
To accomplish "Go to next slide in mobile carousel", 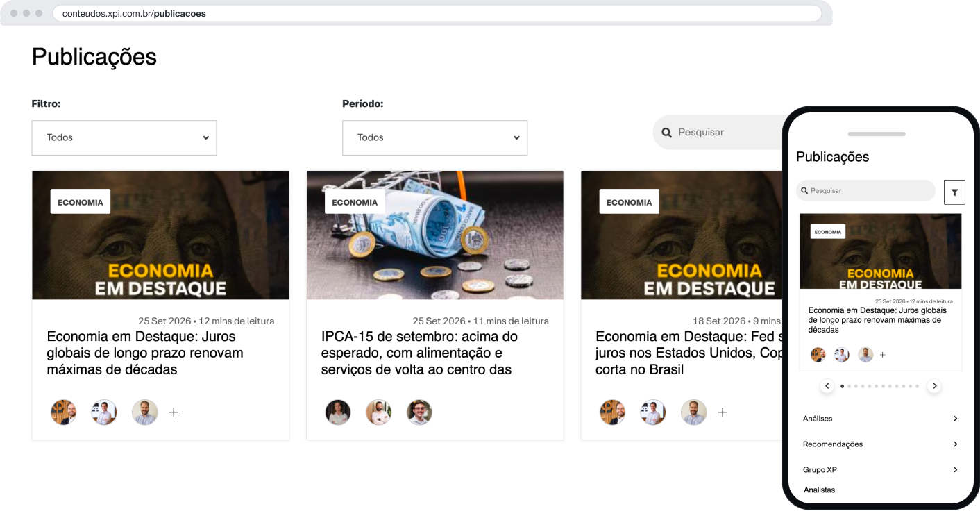I will pos(935,386).
